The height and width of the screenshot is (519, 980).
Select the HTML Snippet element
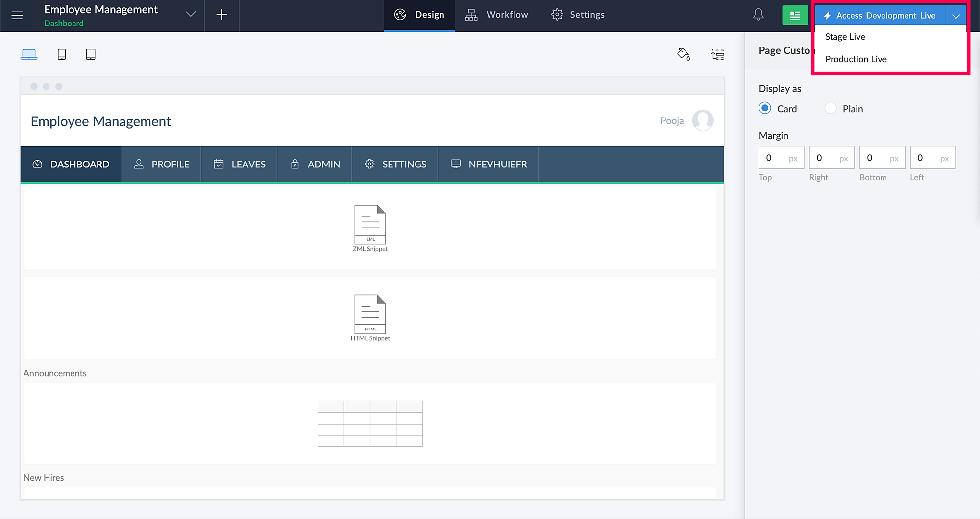coord(370,318)
